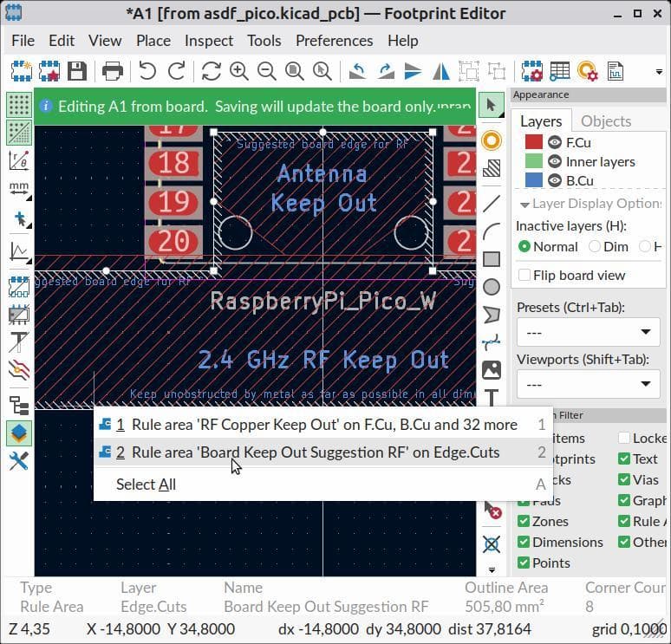Screen dimensions: 671x644
Task: Mirror selection horizontally with blue triangles icon
Action: coord(441,71)
